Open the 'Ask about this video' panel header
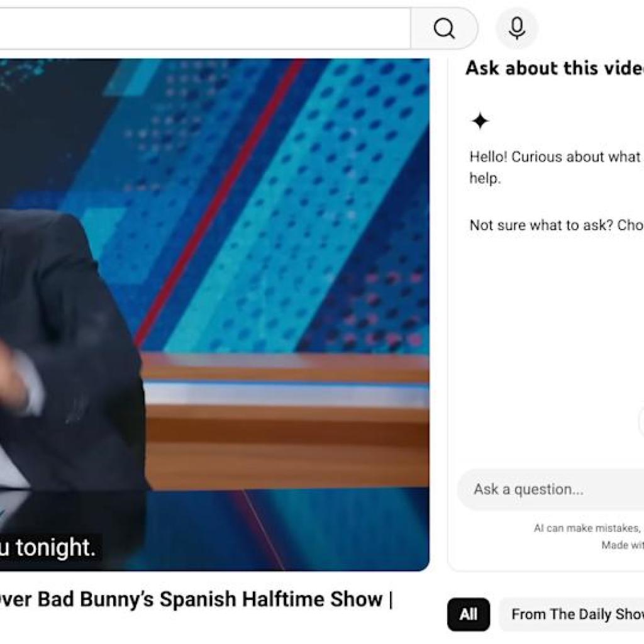This screenshot has width=644, height=644. [553, 69]
